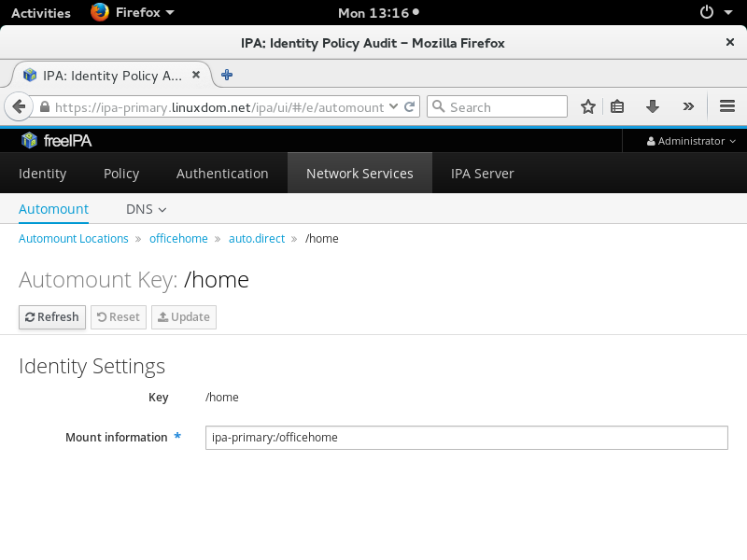Open the IPA Server tab
The width and height of the screenshot is (747, 560).
482,174
